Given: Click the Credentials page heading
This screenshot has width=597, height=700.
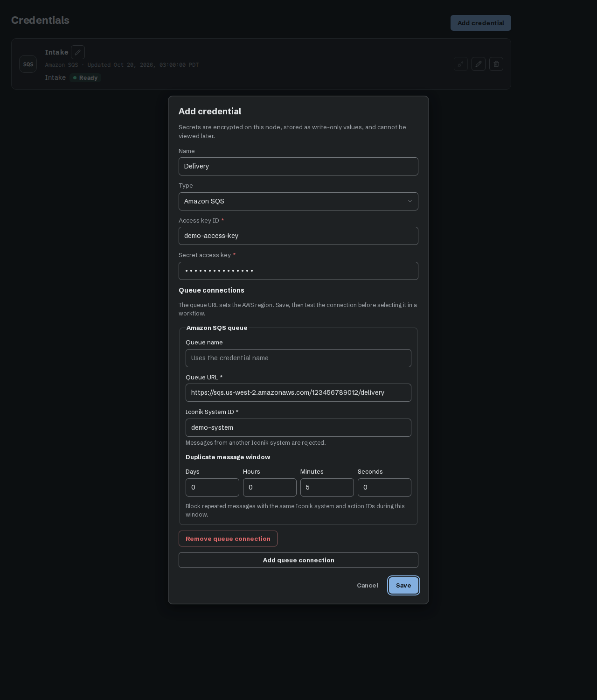Looking at the screenshot, I should click(x=40, y=20).
